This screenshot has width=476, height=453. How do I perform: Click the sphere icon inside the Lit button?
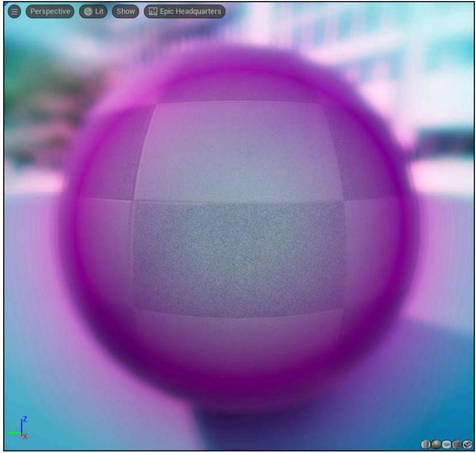[x=88, y=11]
